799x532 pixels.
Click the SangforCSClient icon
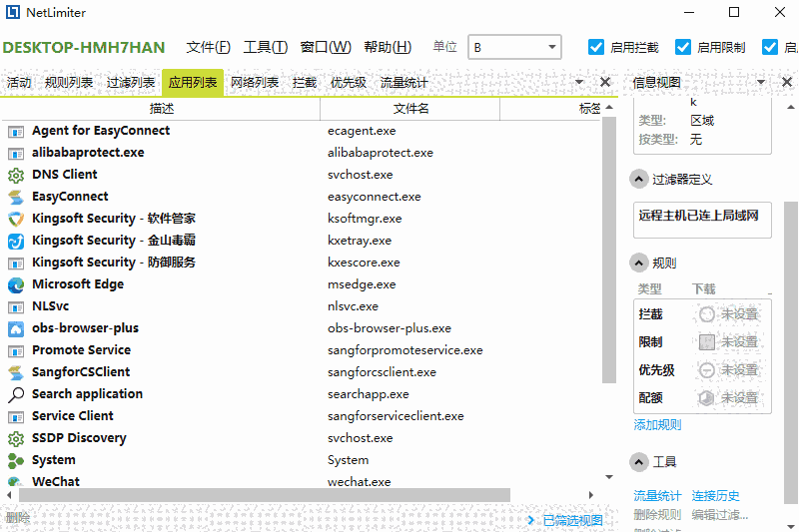pyautogui.click(x=16, y=372)
